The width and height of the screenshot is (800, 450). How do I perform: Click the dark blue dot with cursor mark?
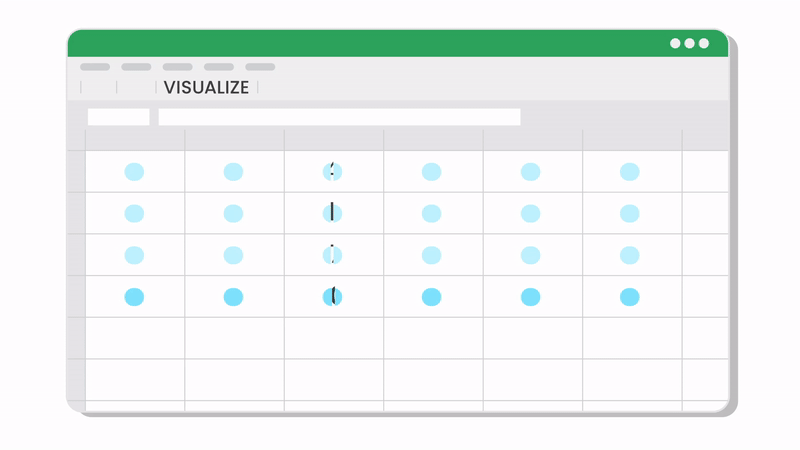pos(332,297)
